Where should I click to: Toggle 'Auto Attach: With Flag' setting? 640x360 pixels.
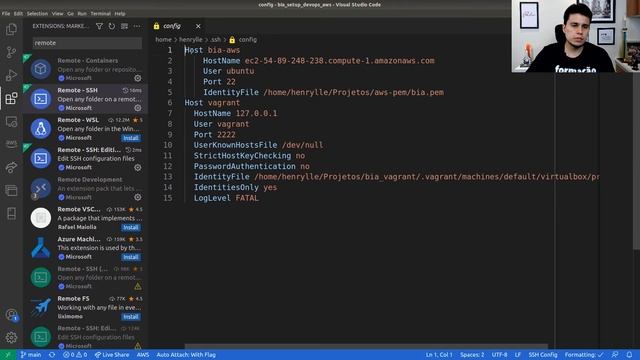(186, 355)
